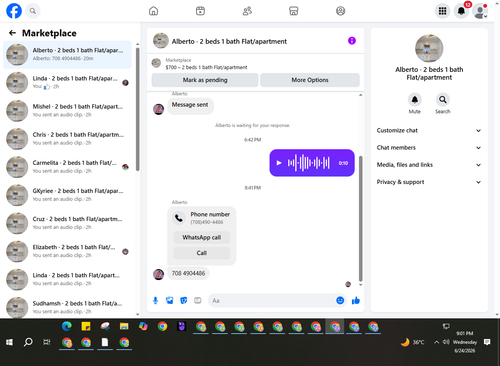Expand Media, files and links section
500x366 pixels.
[429, 165]
